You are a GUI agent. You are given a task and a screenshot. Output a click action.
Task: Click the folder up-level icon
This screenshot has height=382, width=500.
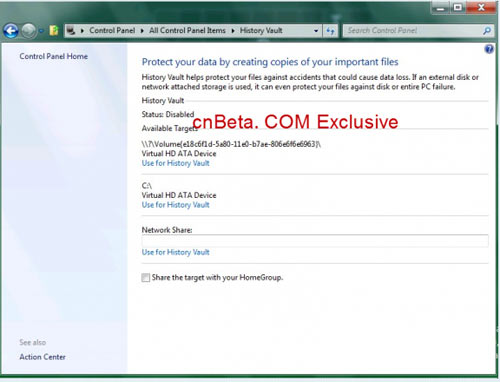coord(54,31)
